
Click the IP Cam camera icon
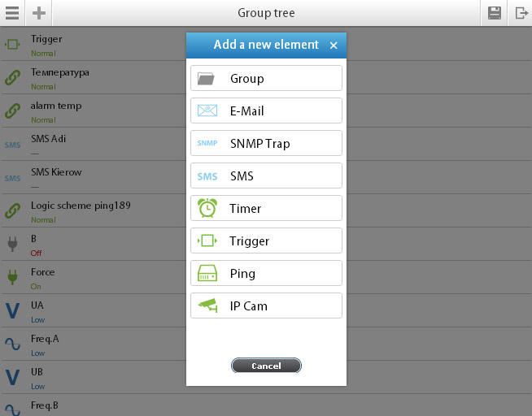click(207, 305)
